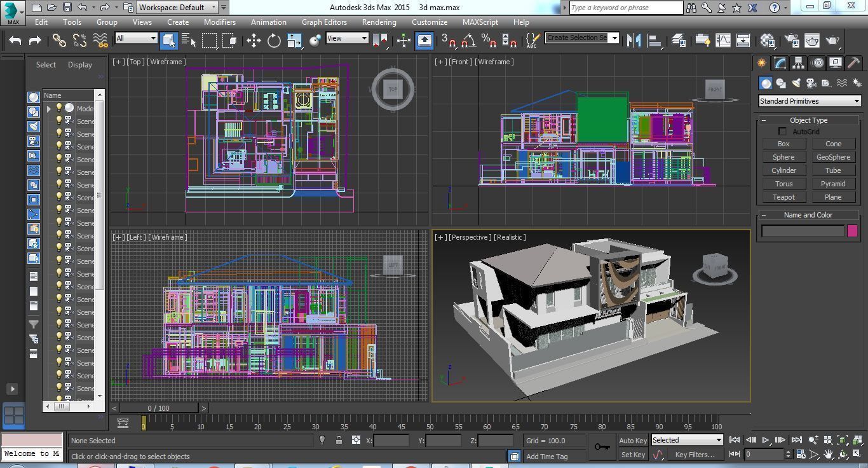868x468 pixels.
Task: Open the Create Selection Set dropdown
Action: [x=582, y=38]
